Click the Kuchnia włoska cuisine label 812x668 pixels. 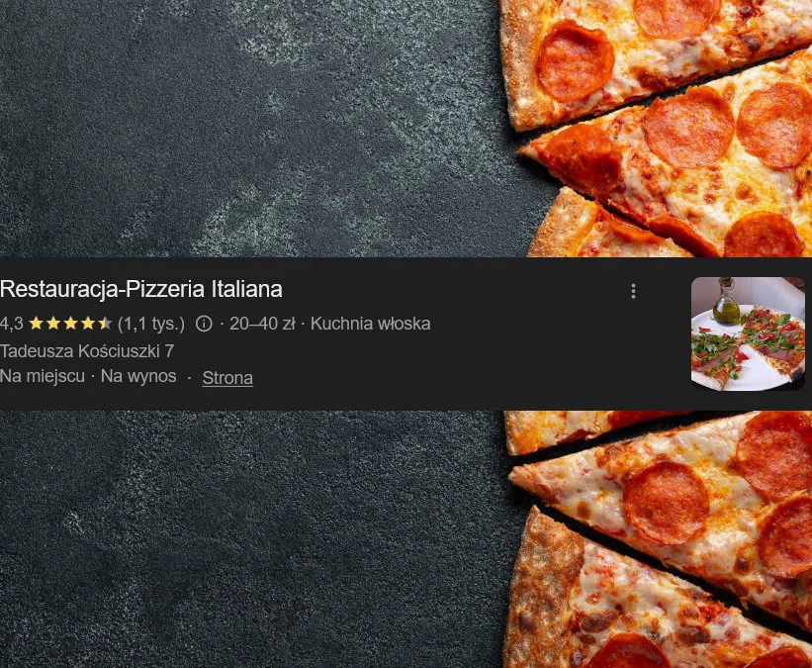coord(370,324)
